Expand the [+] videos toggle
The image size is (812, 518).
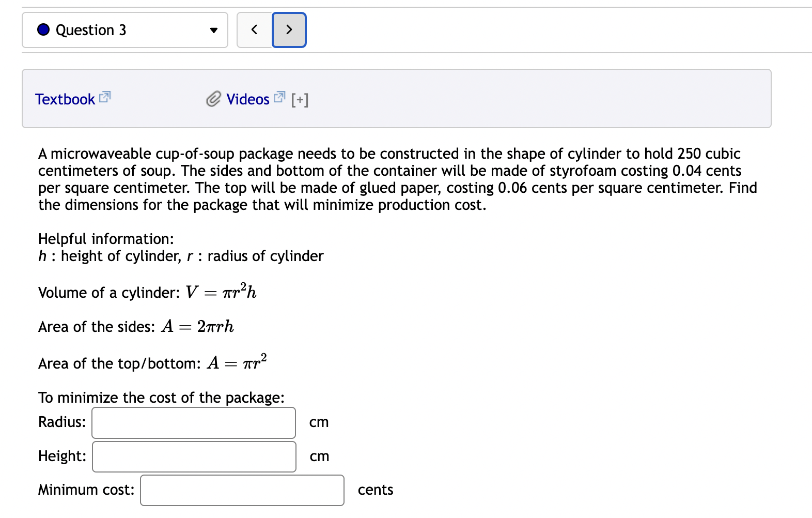pyautogui.click(x=300, y=100)
